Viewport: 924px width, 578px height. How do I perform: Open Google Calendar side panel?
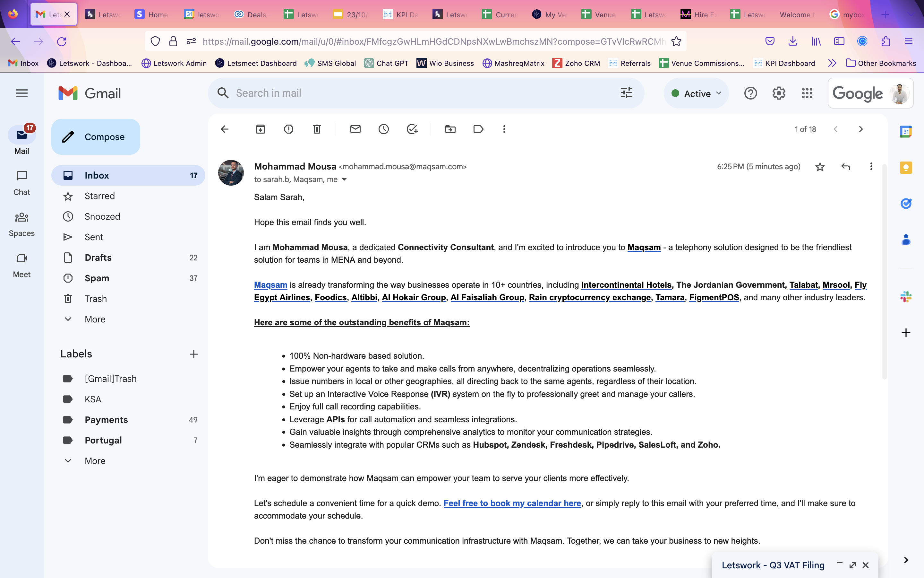click(906, 132)
